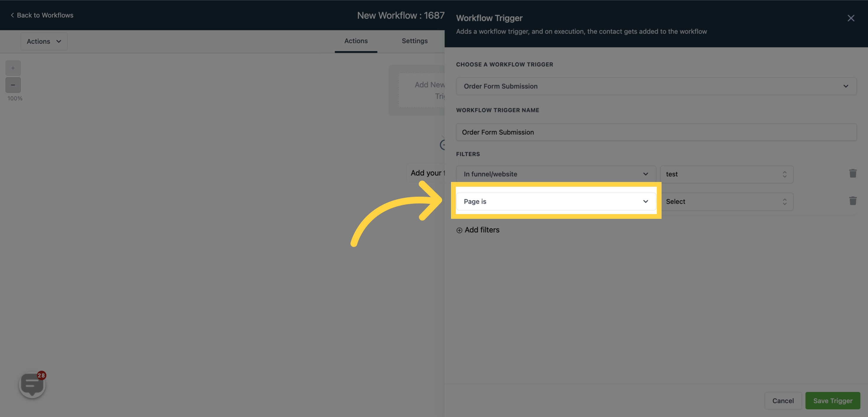Toggle the 100% zoom level display
This screenshot has width=868, height=417.
15,98
